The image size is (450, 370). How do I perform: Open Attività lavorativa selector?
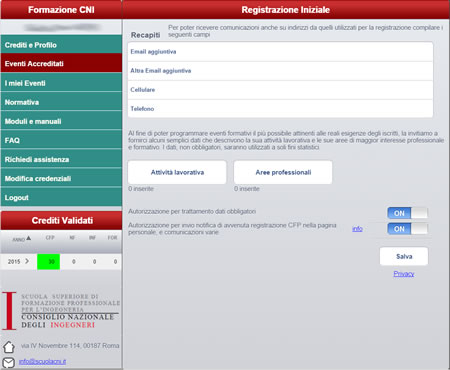(177, 172)
